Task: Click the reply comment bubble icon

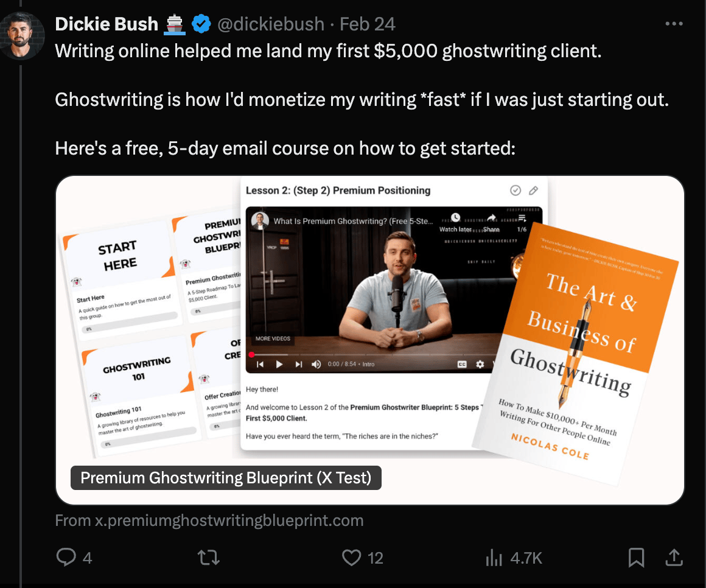Action: tap(66, 557)
